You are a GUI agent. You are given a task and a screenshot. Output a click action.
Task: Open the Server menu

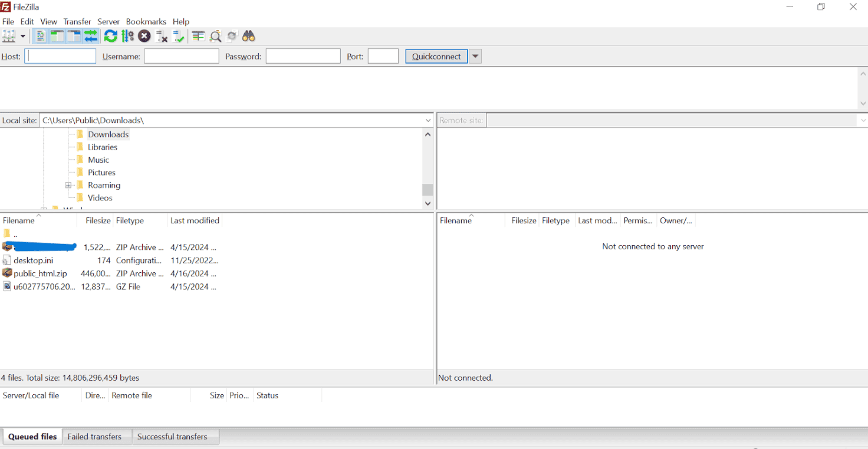tap(108, 22)
